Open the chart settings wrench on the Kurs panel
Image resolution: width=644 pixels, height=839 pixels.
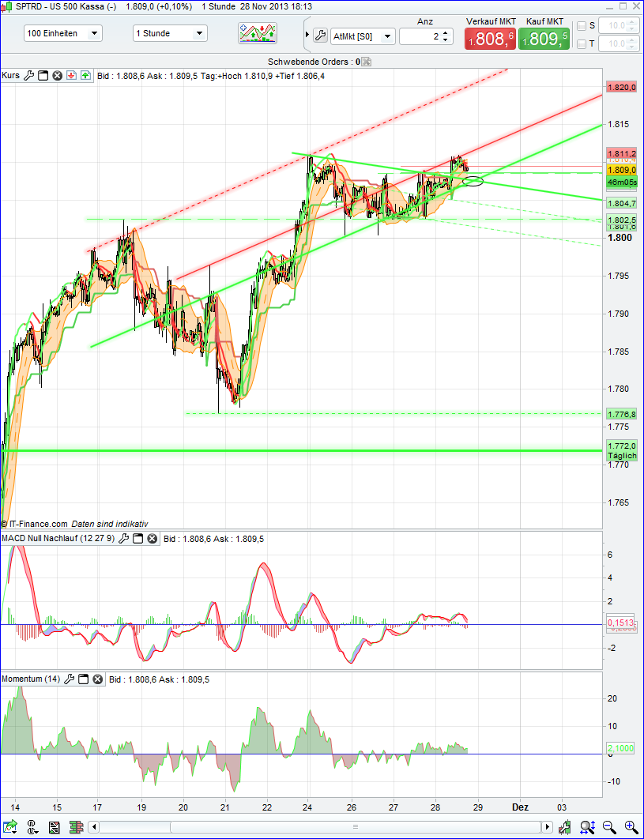28,75
